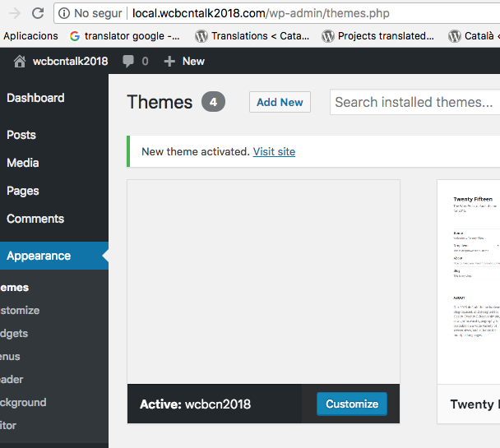Reload the page with browser refresh icon

38,13
